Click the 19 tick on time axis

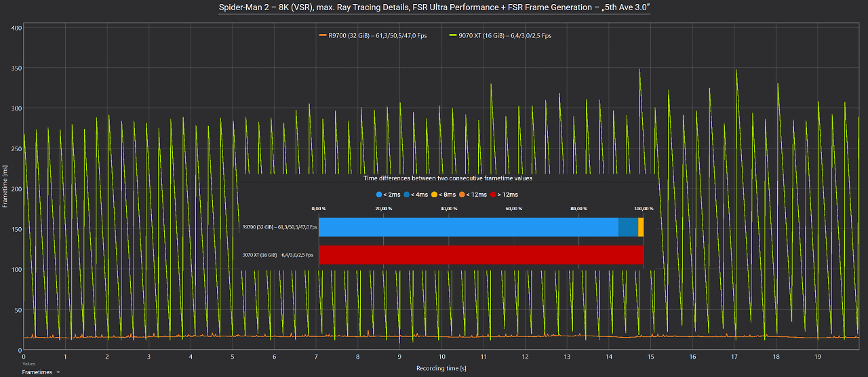click(x=818, y=356)
